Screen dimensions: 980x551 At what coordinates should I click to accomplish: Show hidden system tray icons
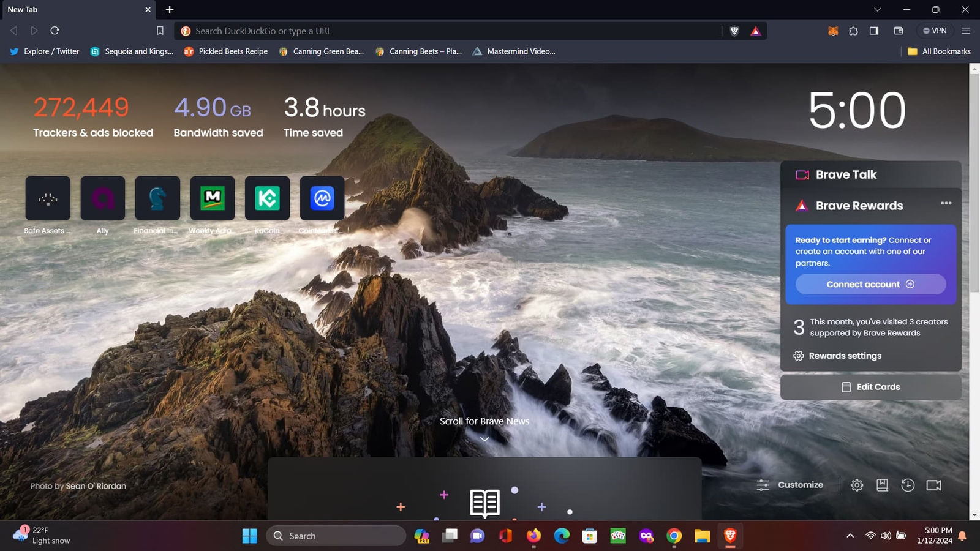pyautogui.click(x=850, y=536)
